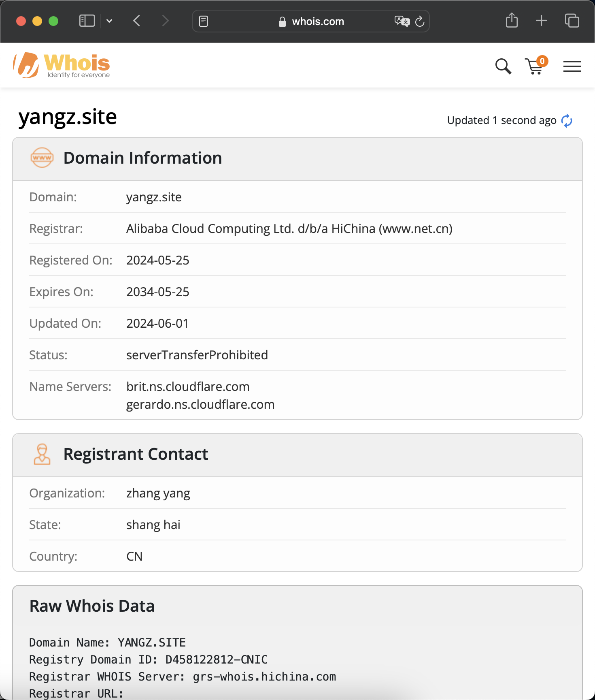Click the Whois logo
This screenshot has height=700, width=595.
(62, 65)
